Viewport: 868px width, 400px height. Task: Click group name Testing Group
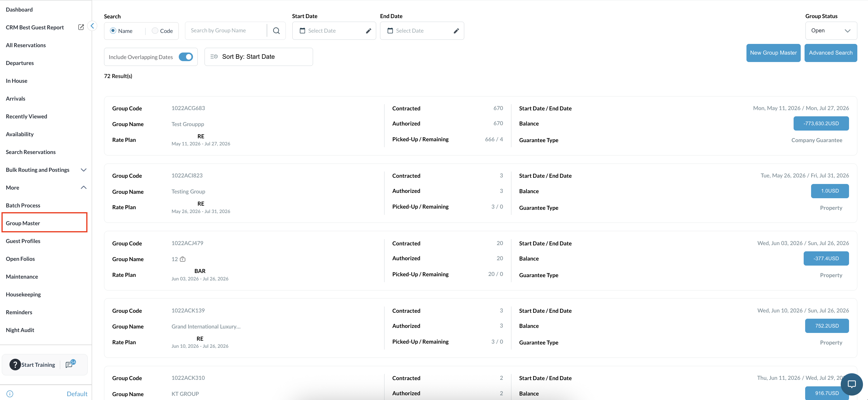[188, 192]
